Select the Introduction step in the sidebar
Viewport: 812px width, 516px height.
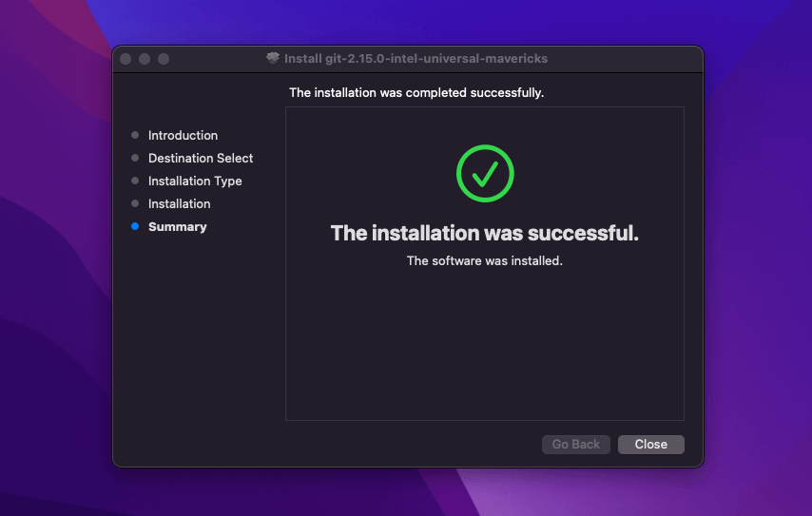(x=183, y=136)
